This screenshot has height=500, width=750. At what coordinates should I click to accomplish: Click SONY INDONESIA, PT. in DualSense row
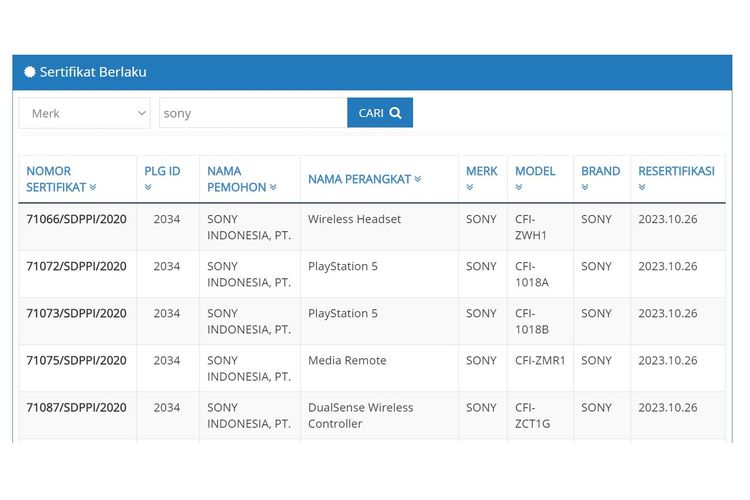[249, 416]
